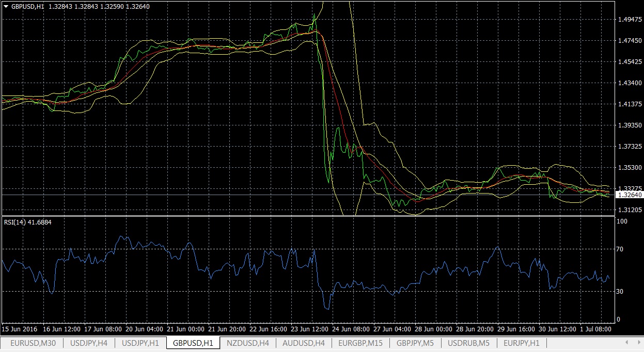
Task: Click the 1.31205 price scale label
Action: pos(629,210)
